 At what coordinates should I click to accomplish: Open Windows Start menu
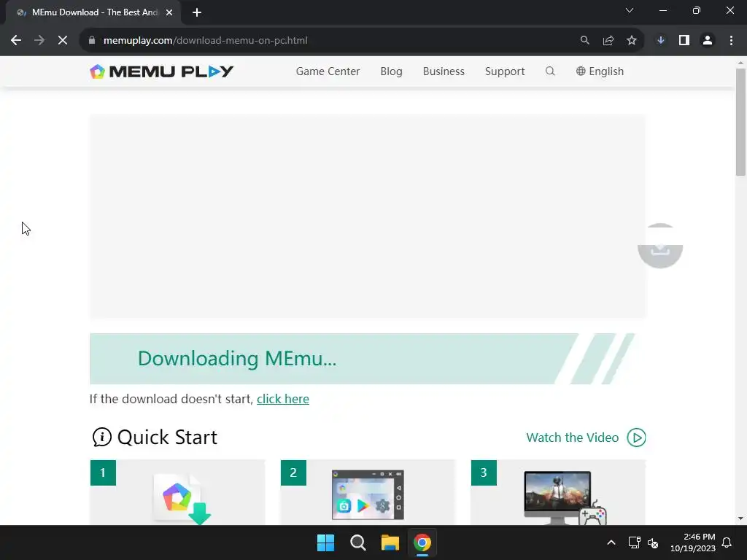coord(326,542)
